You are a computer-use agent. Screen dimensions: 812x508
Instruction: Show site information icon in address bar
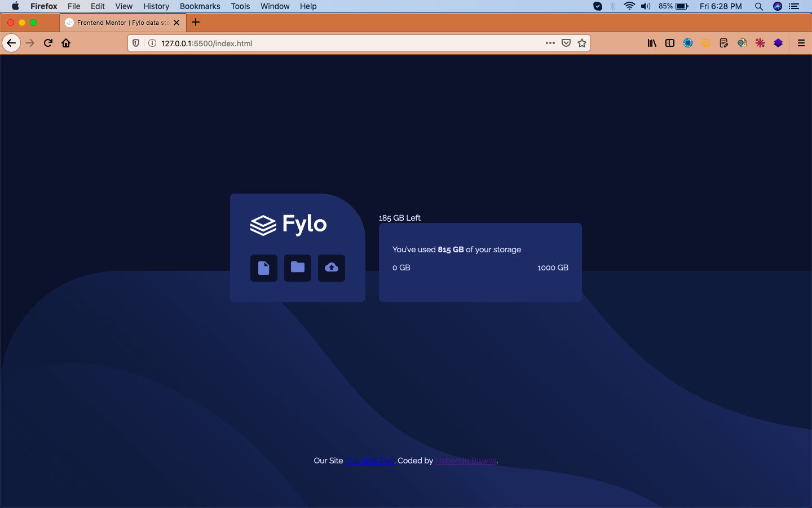coord(152,43)
